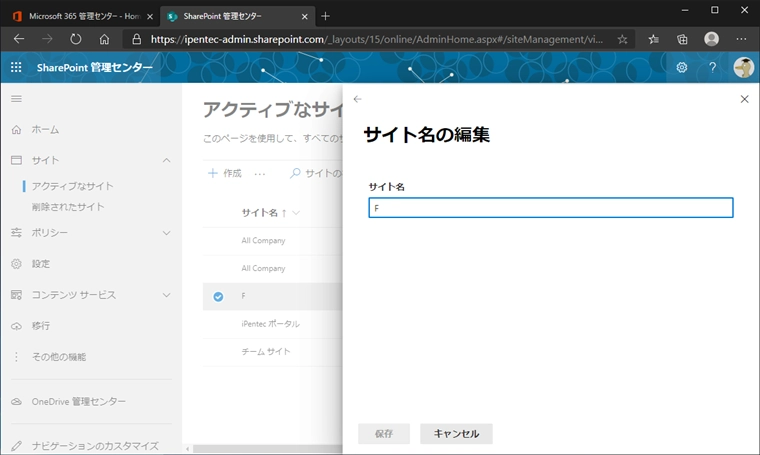Go to ホーム in the sidebar

46,130
